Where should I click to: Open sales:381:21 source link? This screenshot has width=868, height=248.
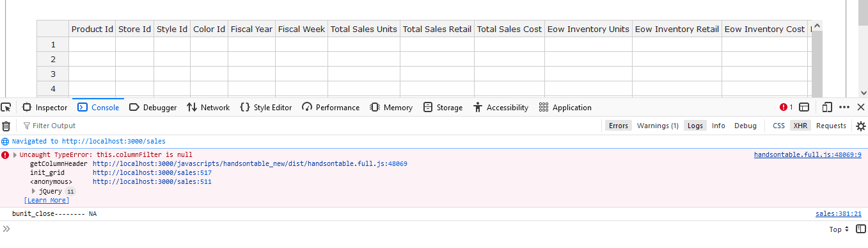(839, 214)
